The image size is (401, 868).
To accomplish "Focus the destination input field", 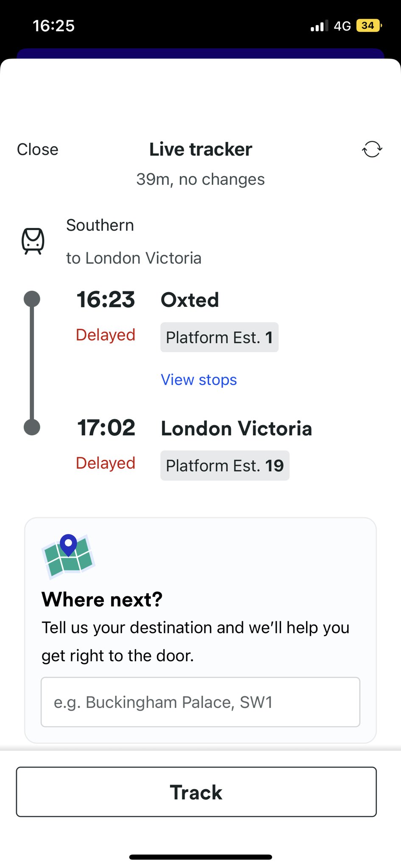I will 200,702.
